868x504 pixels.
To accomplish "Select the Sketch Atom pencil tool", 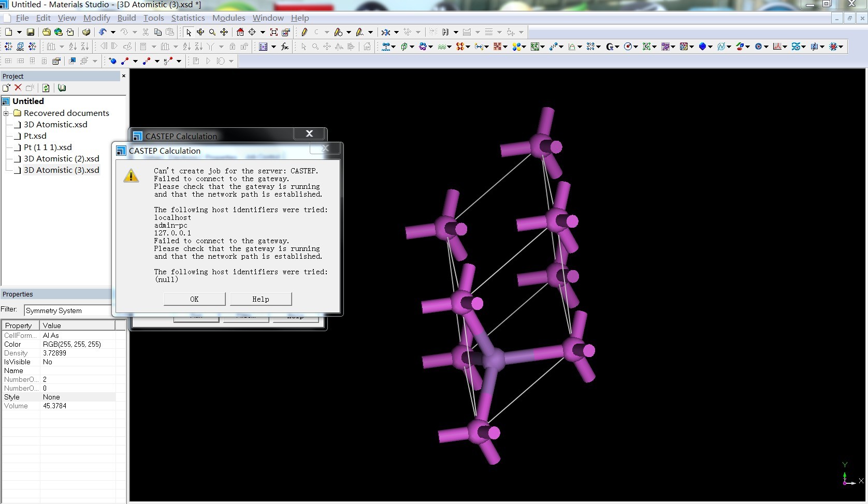I will click(x=305, y=32).
